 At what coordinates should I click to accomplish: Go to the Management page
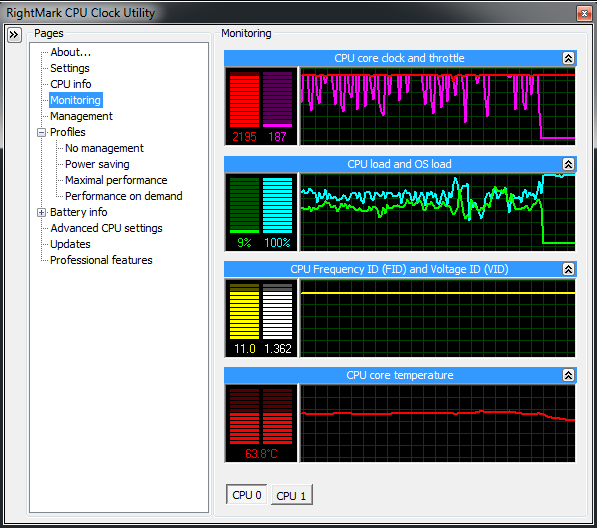81,116
